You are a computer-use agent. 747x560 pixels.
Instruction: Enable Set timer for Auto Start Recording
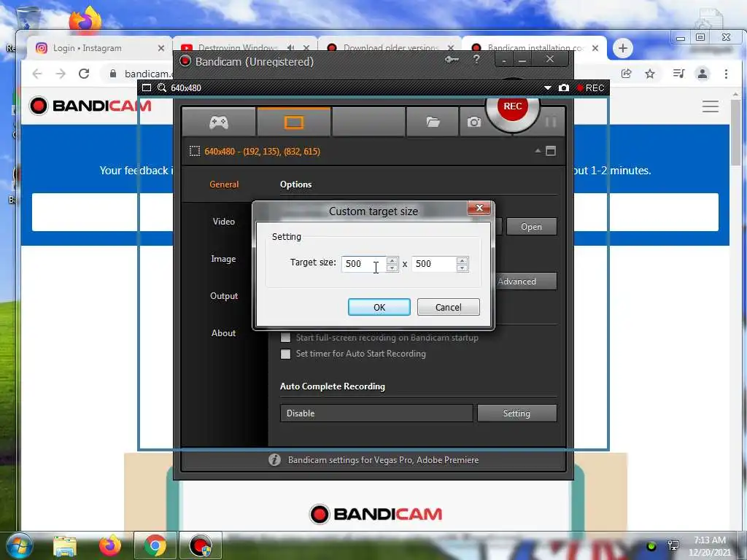[x=285, y=354]
